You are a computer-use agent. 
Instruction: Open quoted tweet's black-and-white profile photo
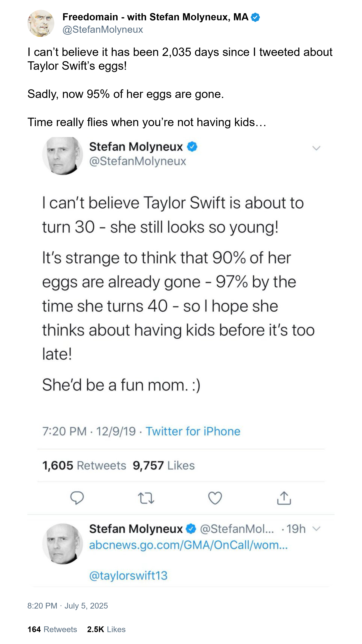(x=62, y=155)
